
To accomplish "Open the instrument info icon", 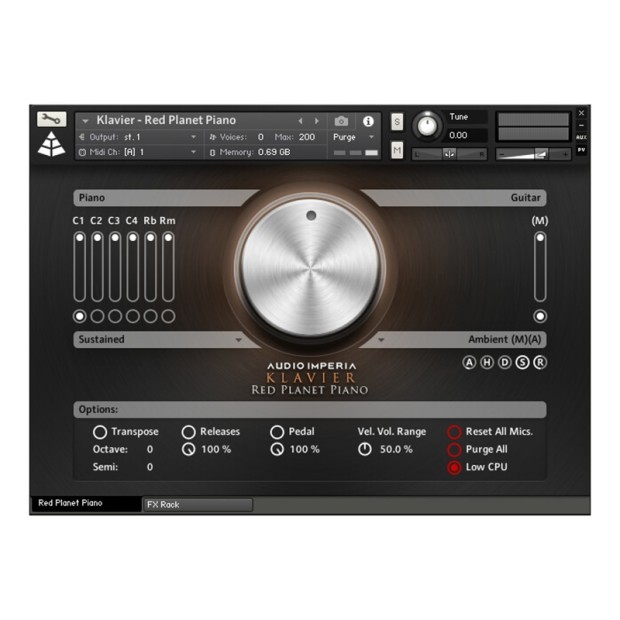I will (368, 121).
